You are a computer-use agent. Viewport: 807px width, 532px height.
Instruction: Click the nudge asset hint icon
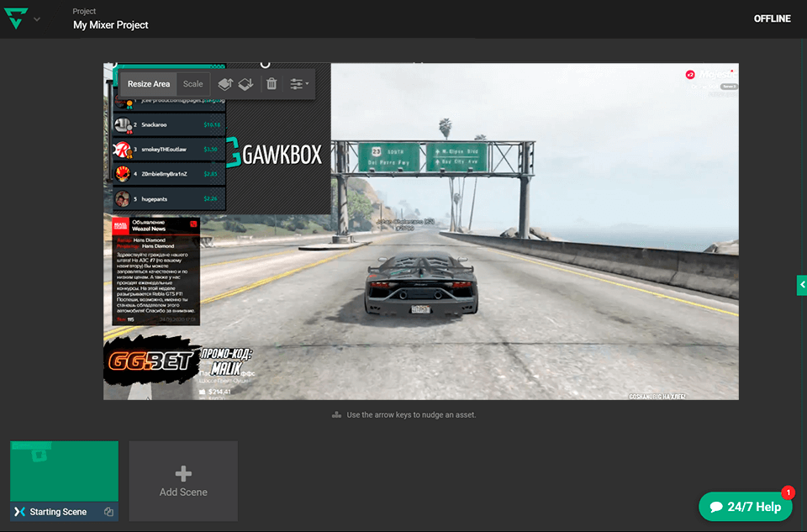pyautogui.click(x=336, y=414)
